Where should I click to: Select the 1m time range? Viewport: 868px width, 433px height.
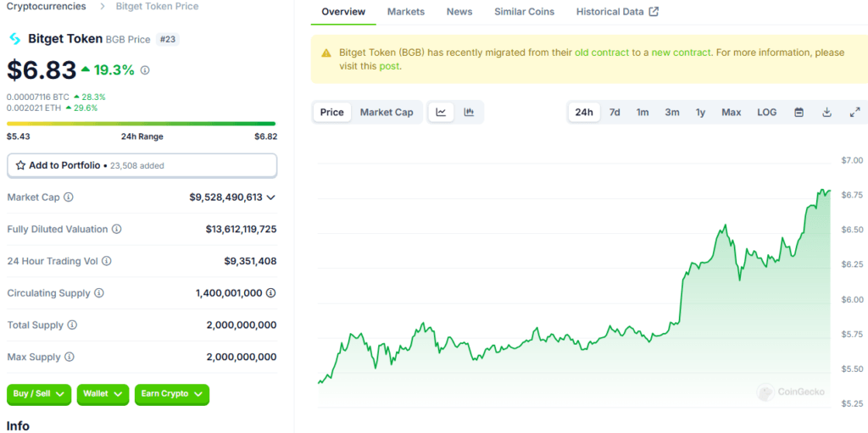(x=643, y=113)
